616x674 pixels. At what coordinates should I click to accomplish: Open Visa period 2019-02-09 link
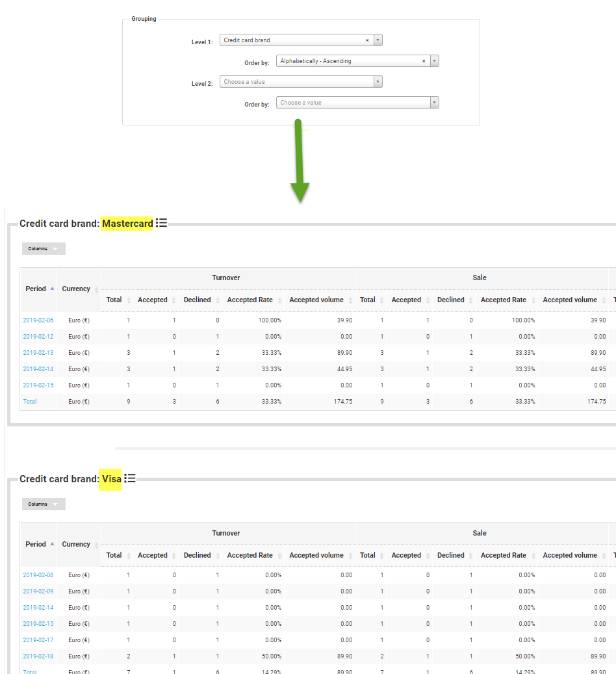(x=38, y=591)
